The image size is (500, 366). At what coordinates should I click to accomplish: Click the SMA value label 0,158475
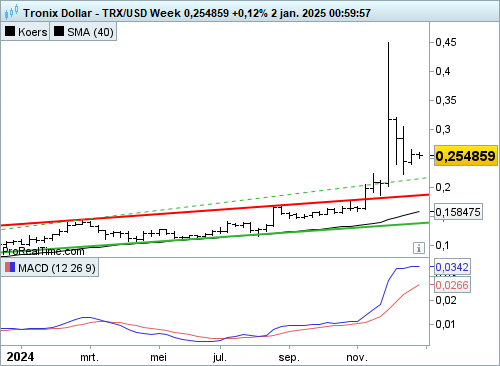[458, 212]
